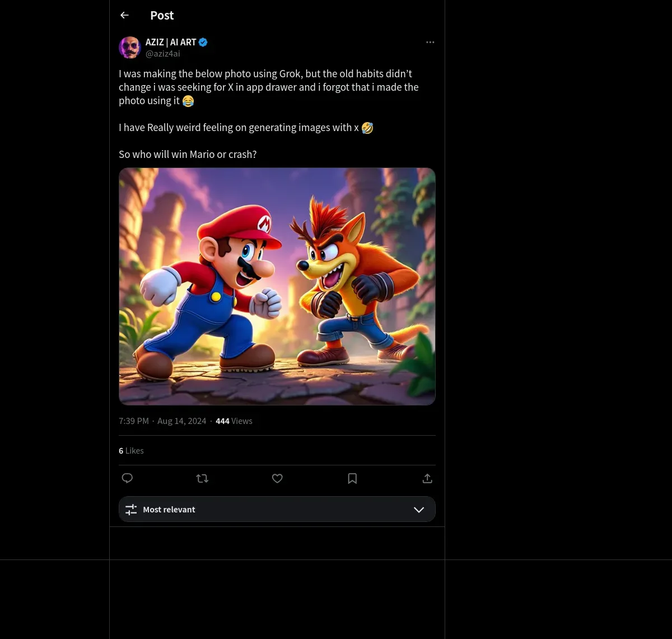Screen dimensions: 672x639
Task: Click the post text about Grok
Action: (x=269, y=87)
